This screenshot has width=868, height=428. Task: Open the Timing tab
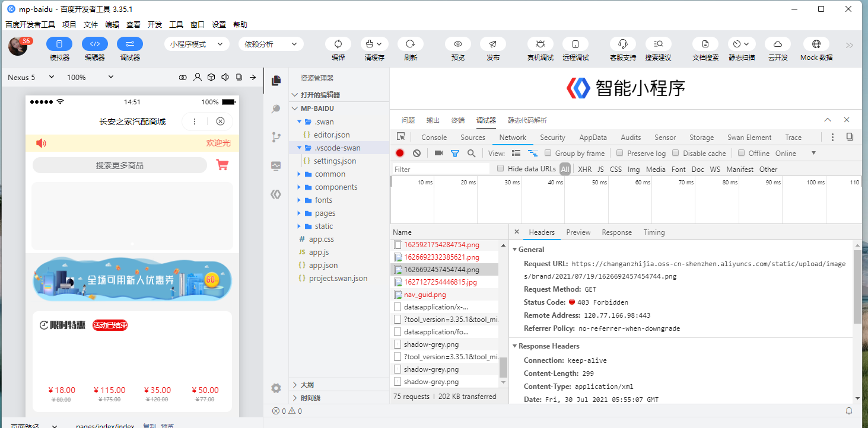click(x=654, y=232)
